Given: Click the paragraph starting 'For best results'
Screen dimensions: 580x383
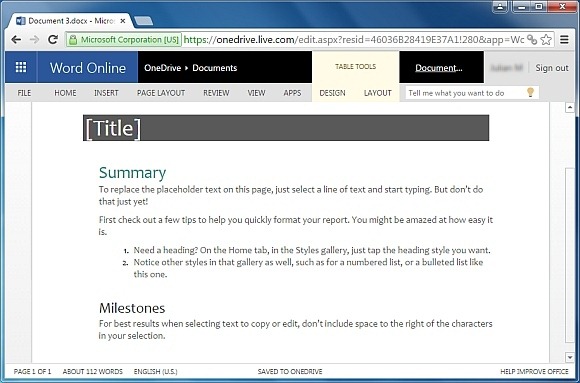Looking at the screenshot, I should click(295, 329).
